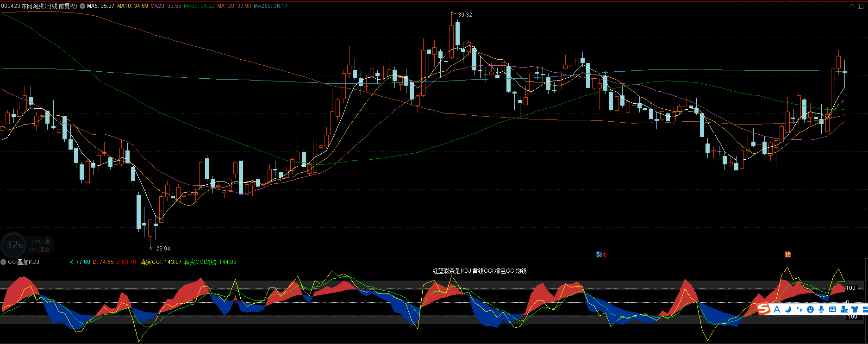Click the K: 77.60 value
This screenshot has width=868, height=344.
tap(80, 262)
